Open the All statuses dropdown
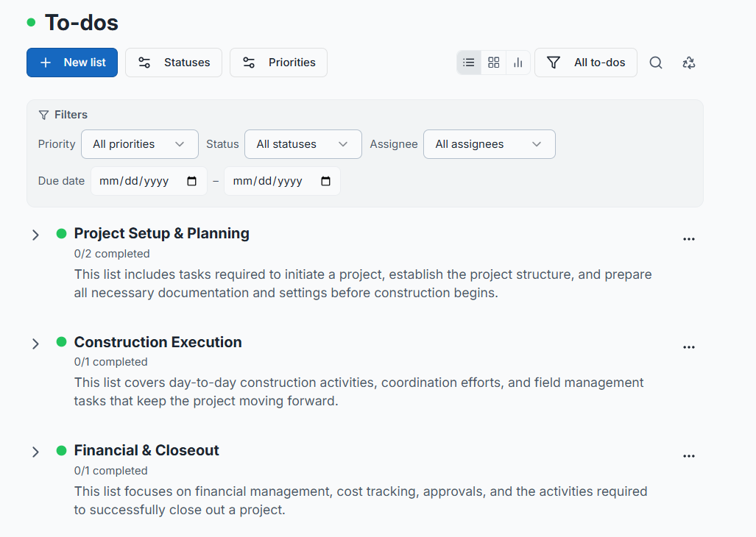 (303, 144)
